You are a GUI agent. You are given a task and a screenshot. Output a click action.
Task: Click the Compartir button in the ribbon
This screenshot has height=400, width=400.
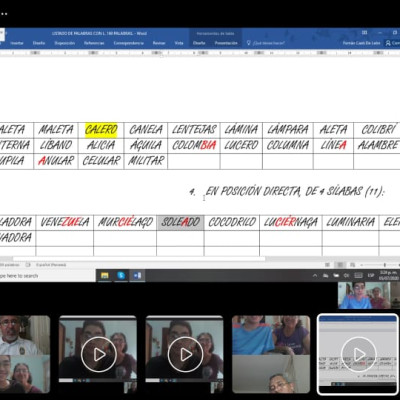click(392, 43)
